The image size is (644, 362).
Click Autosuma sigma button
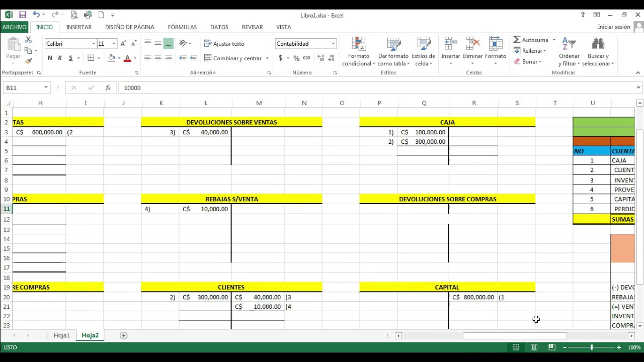coord(531,40)
